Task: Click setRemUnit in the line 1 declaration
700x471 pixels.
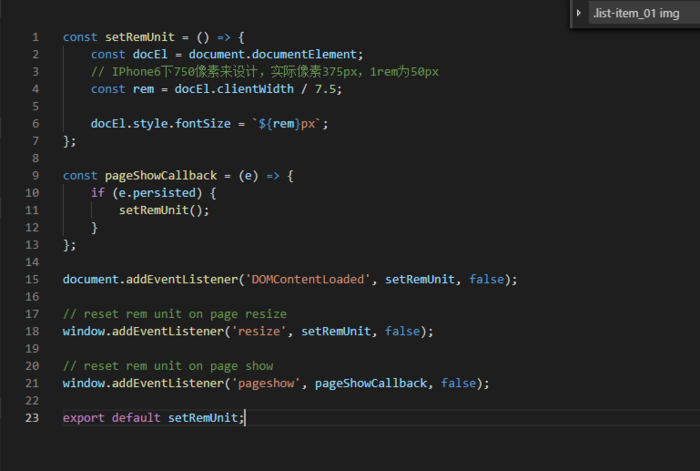Action: 140,37
